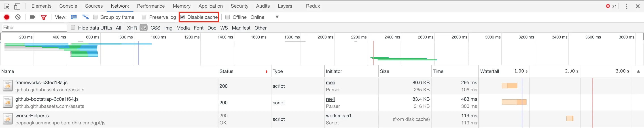
Task: Filter requests by Other
Action: [261, 28]
